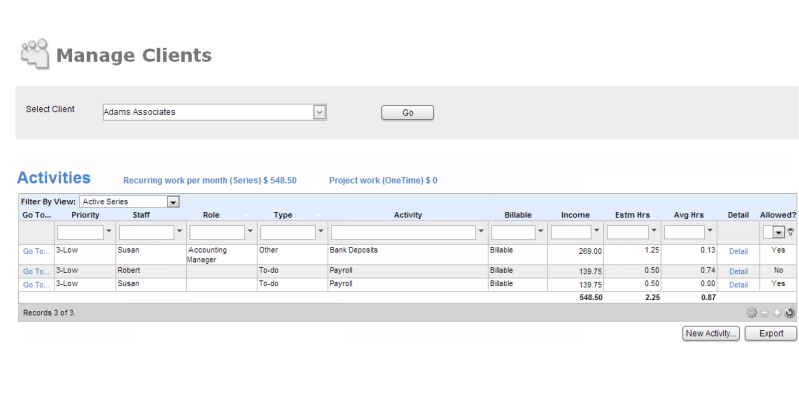Open the grid settings gear icon
The width and height of the screenshot is (799, 401).
751,313
